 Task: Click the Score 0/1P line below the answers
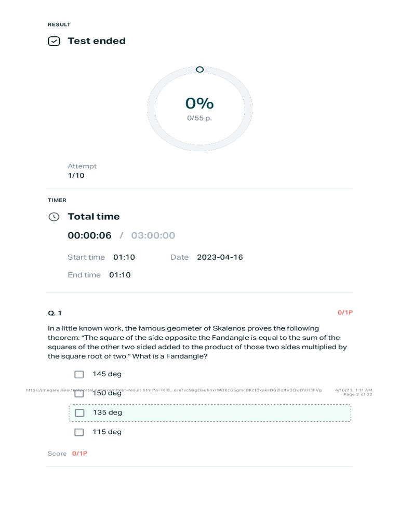[x=68, y=454]
